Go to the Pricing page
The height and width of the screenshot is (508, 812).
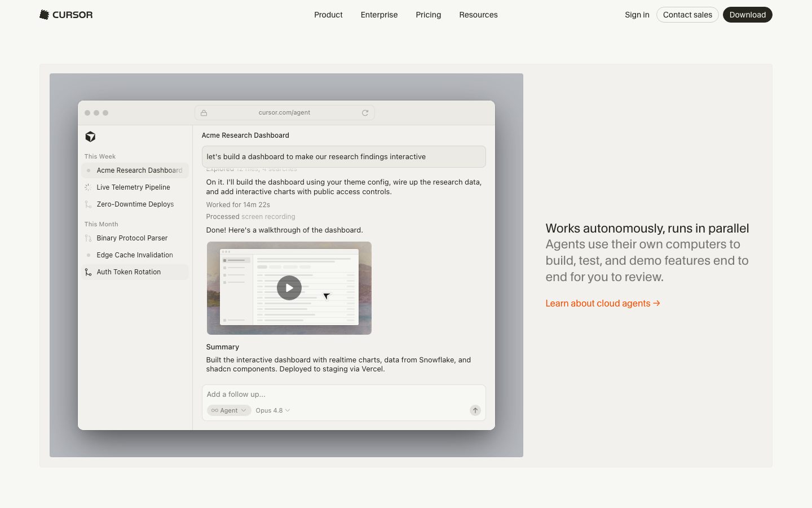[429, 15]
